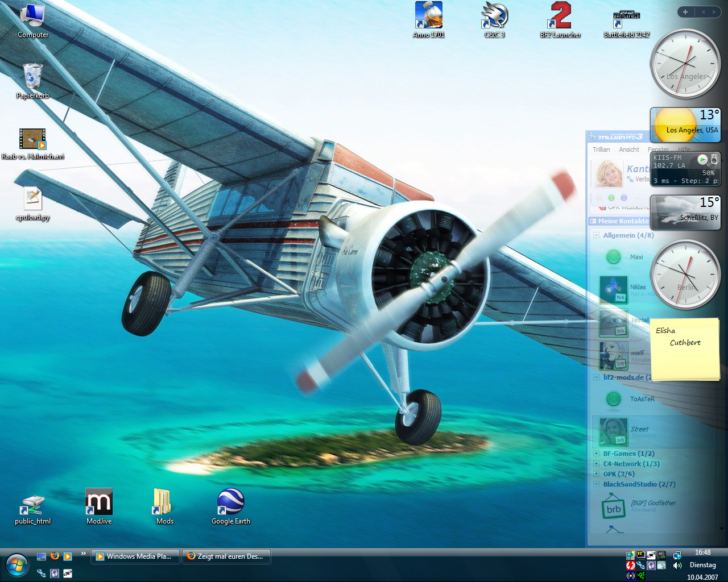Click the contact list scroll-down arrow
The height and width of the screenshot is (582, 728).
(x=721, y=529)
